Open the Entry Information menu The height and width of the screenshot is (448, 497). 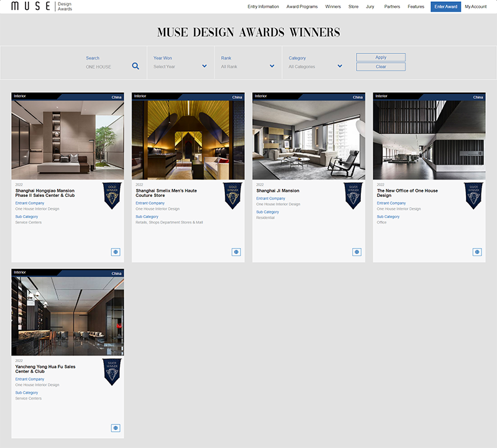pos(263,7)
